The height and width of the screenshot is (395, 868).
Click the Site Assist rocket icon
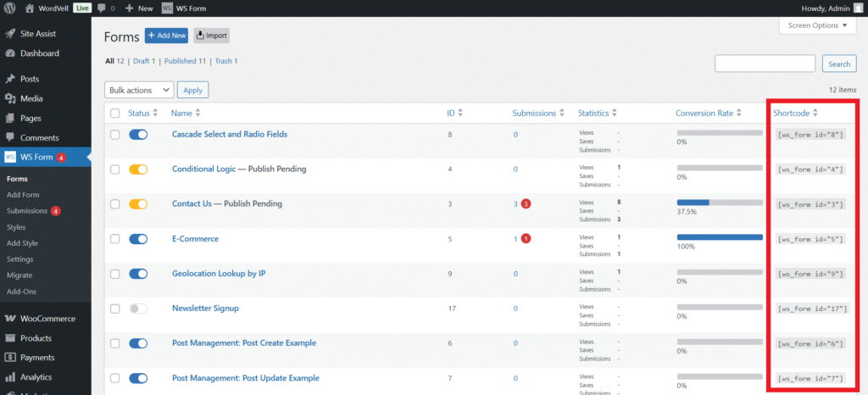click(10, 34)
